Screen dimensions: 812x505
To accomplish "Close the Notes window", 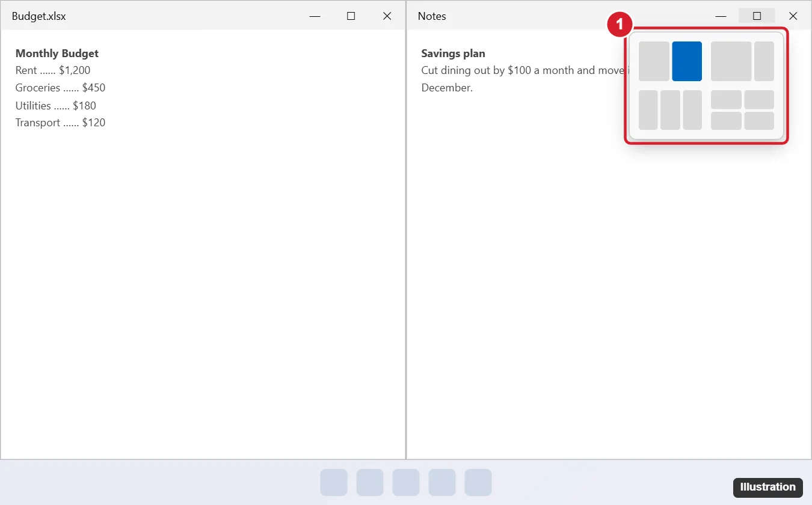I will tap(793, 16).
